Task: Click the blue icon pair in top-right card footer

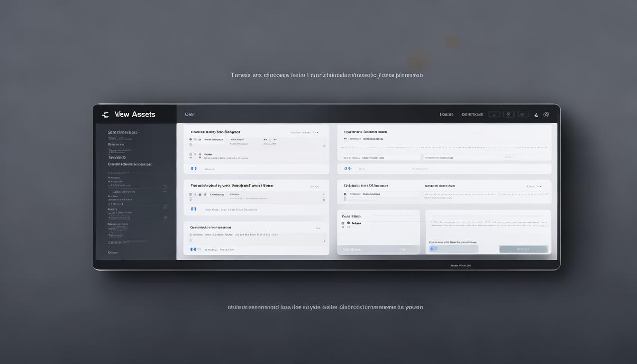Action: point(347,168)
